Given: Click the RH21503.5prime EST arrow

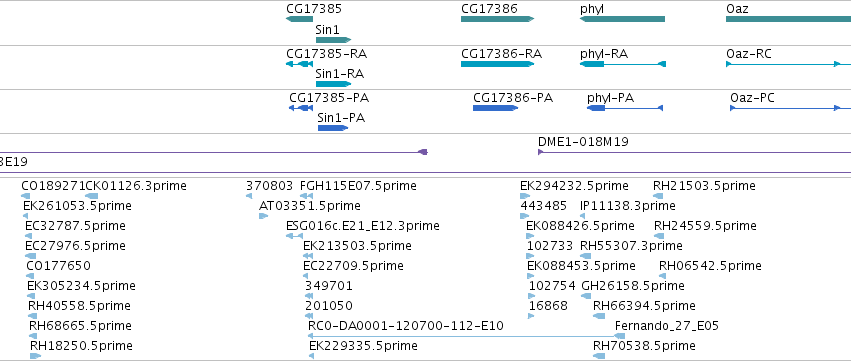Looking at the screenshot, I should click(x=658, y=196).
